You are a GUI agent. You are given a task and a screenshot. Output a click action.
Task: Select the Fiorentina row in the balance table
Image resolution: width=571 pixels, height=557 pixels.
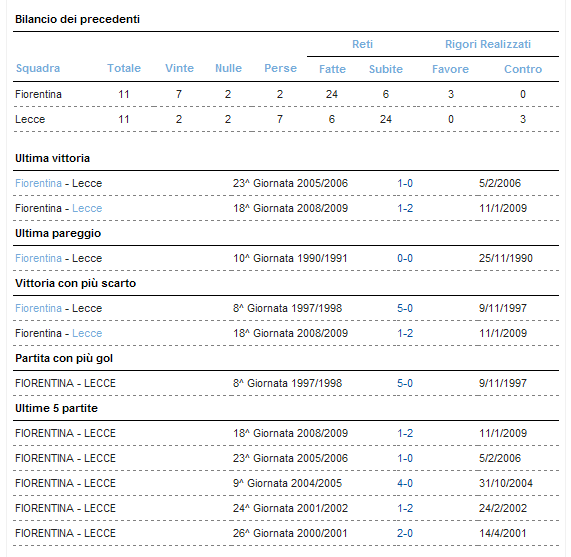286,94
